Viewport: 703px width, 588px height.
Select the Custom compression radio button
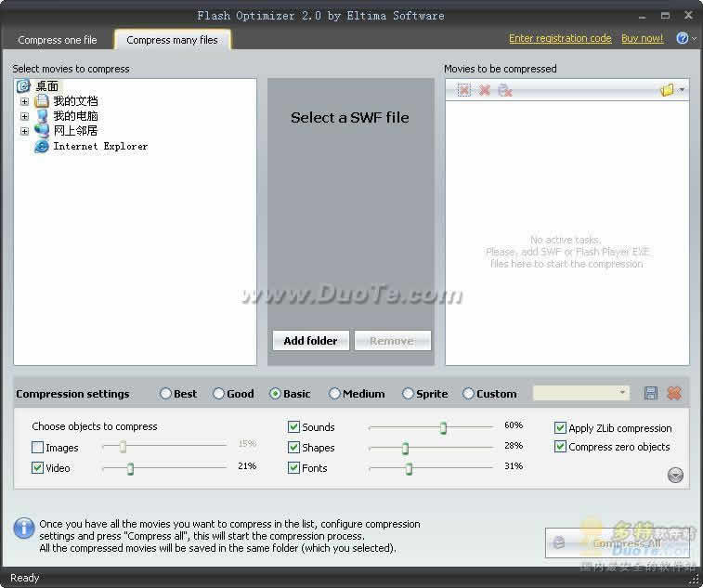coord(468,394)
